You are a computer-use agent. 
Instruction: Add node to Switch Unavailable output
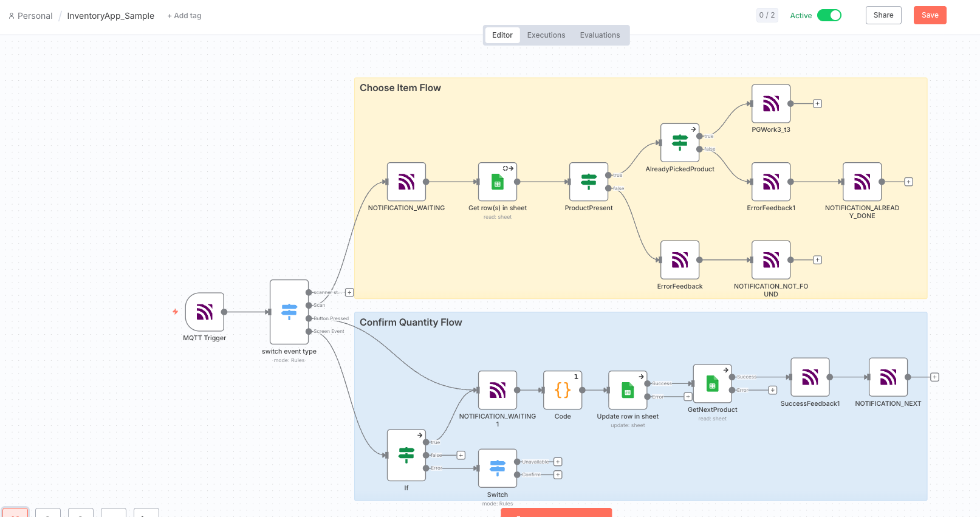pos(558,462)
